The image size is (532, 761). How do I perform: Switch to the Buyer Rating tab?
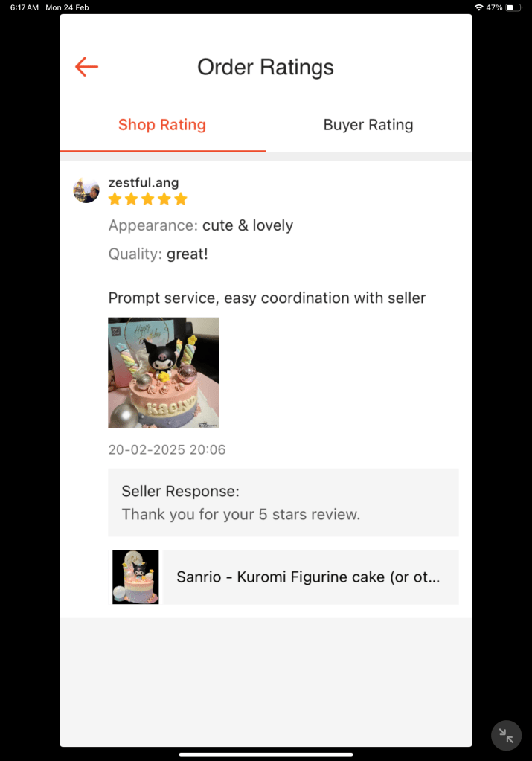(x=368, y=125)
